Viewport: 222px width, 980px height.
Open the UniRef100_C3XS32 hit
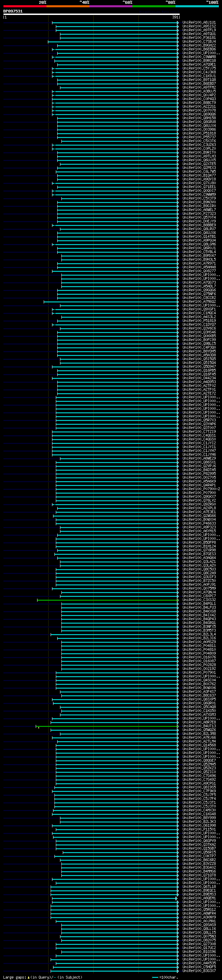click(x=199, y=600)
